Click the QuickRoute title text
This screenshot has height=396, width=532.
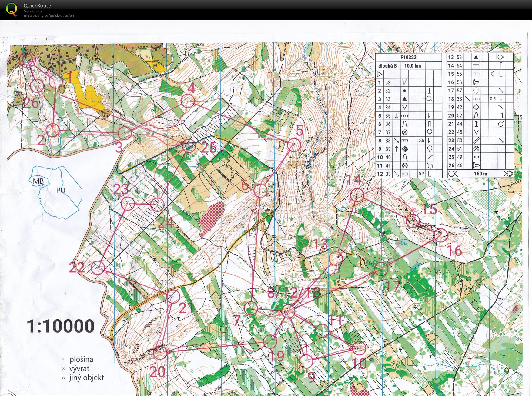[x=37, y=5]
